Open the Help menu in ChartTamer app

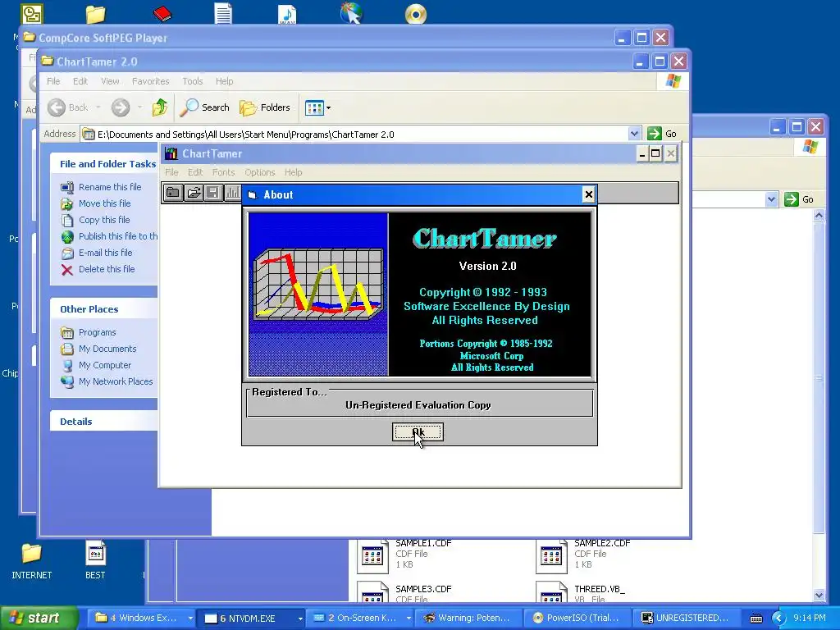coord(293,172)
